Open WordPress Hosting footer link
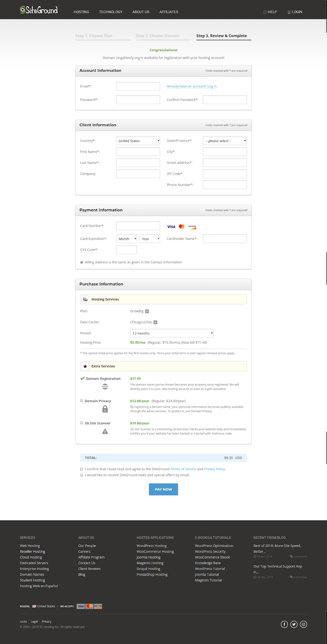Image resolution: width=327 pixels, height=644 pixels. (152, 546)
